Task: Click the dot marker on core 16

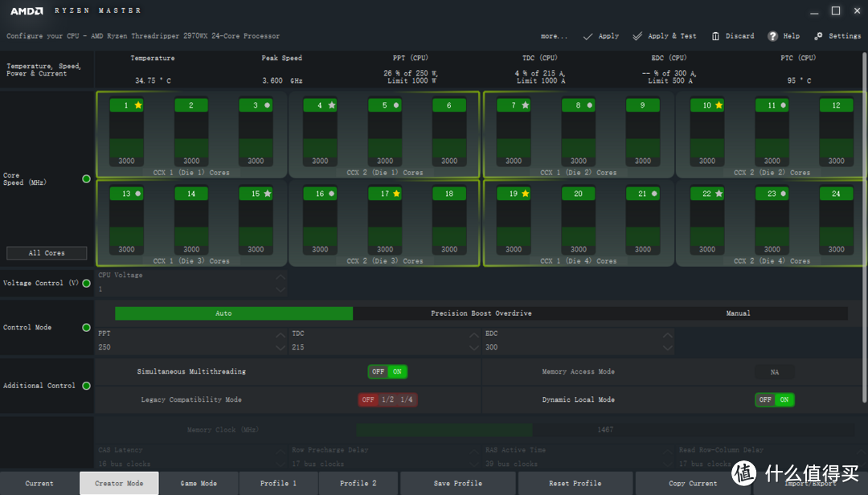Action: tap(332, 194)
